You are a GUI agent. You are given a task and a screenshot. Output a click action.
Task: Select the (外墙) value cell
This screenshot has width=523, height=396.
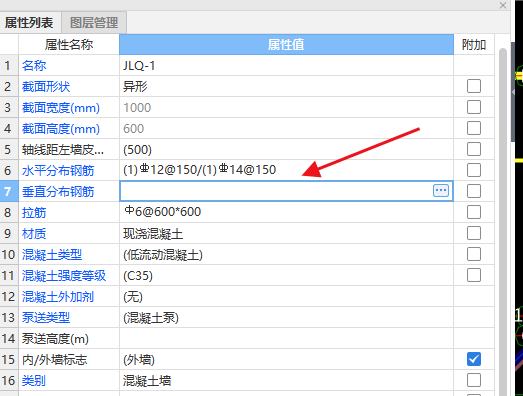[286, 360]
